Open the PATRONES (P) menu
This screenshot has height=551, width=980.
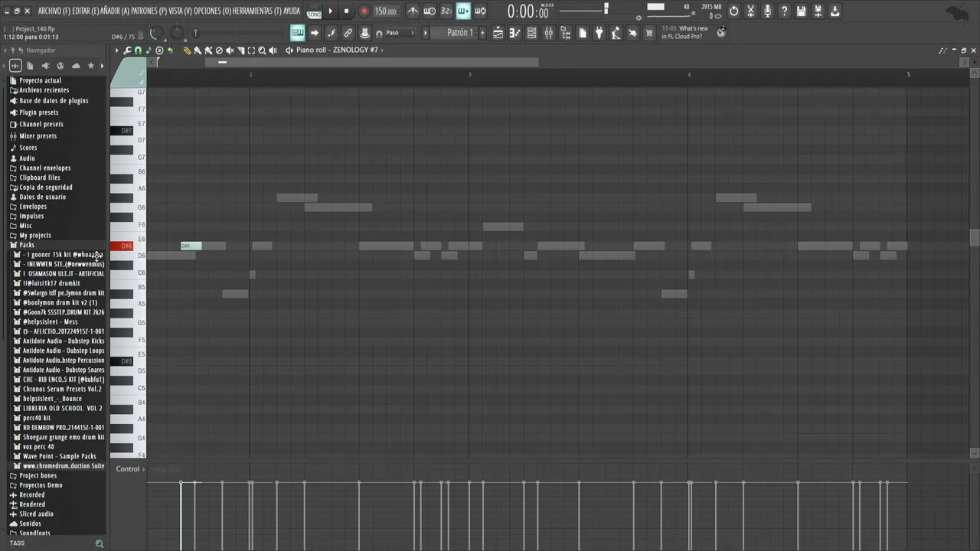click(149, 11)
